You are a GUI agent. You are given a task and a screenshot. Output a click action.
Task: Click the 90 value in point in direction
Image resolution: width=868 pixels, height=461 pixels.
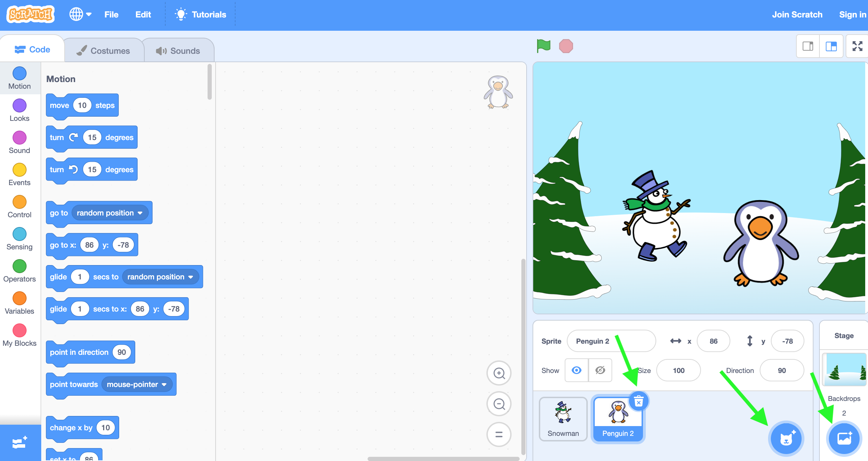click(122, 352)
